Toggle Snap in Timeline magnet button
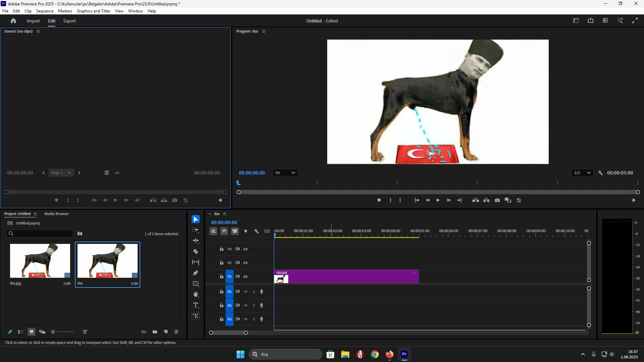Screen dimensions: 644x362 tap(224, 231)
